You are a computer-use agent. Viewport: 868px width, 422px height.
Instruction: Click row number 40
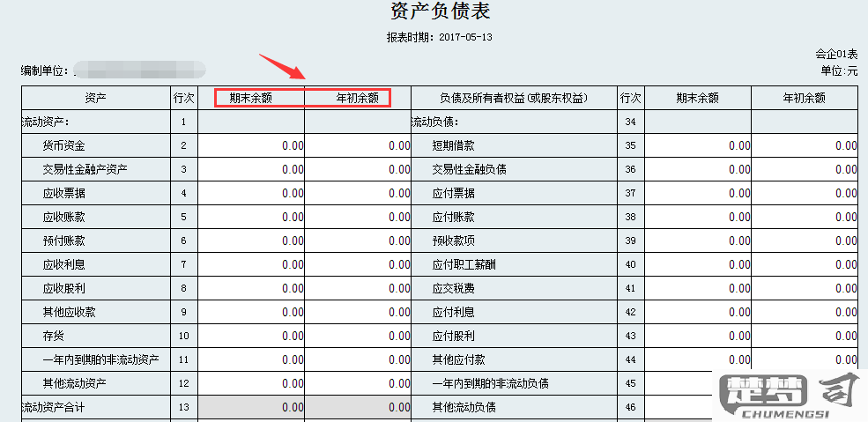tap(631, 264)
